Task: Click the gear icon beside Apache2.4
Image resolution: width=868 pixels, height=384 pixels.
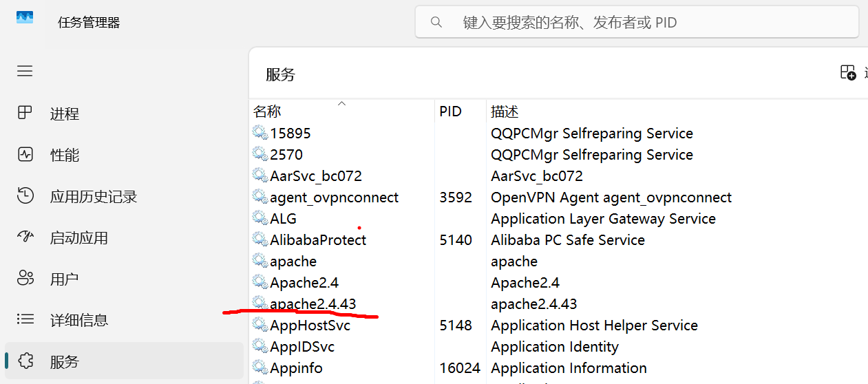Action: (260, 283)
